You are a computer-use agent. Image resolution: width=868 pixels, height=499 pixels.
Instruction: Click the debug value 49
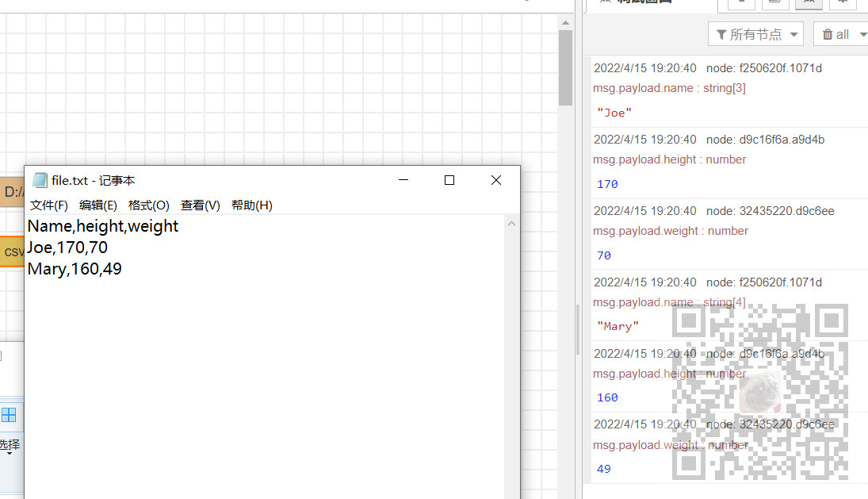tap(604, 469)
